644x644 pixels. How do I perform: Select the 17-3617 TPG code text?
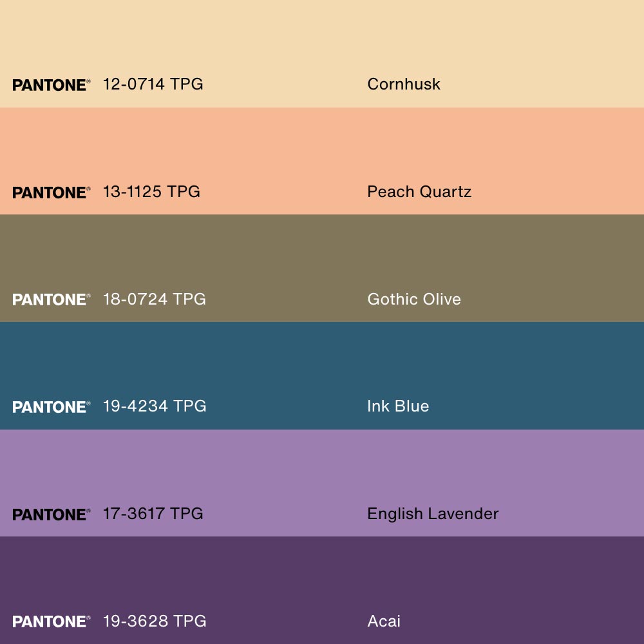click(153, 513)
